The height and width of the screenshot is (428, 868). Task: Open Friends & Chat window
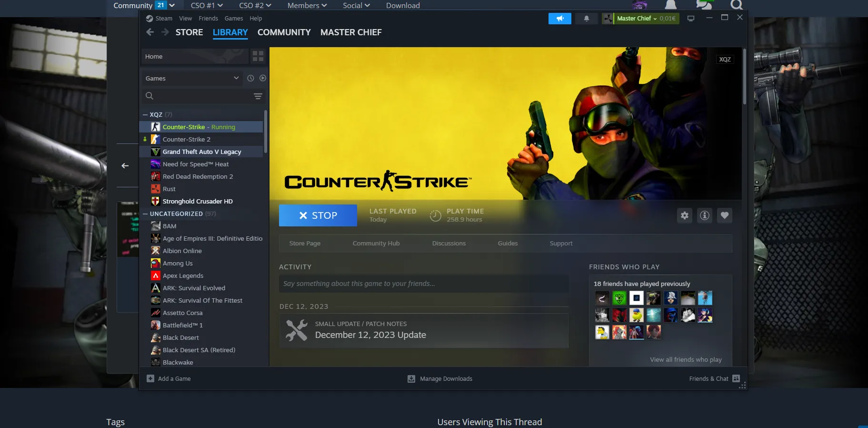coord(715,378)
